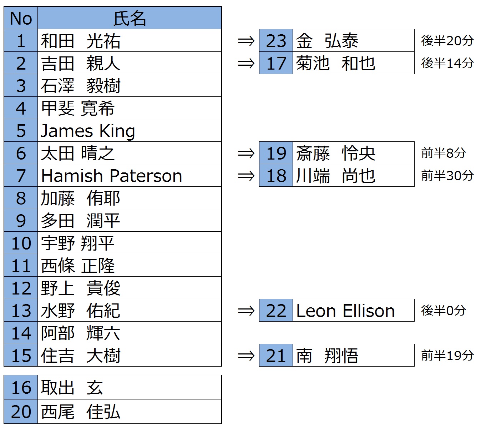
Task: Click the arrow beside Hamish Paterson
Action: coord(246,176)
